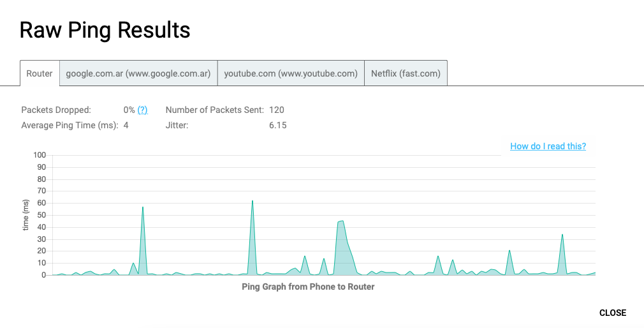The image size is (644, 328).
Task: Click the rightmost spike near 34 ms
Action: (562, 235)
